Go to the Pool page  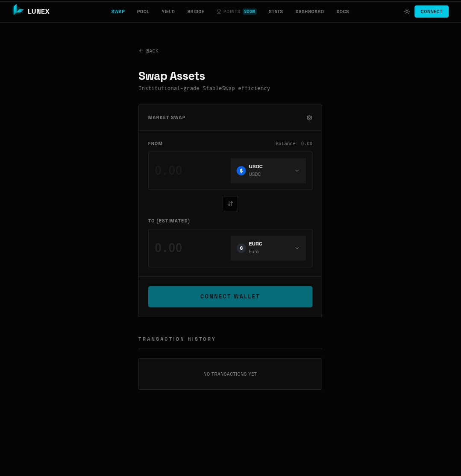143,12
